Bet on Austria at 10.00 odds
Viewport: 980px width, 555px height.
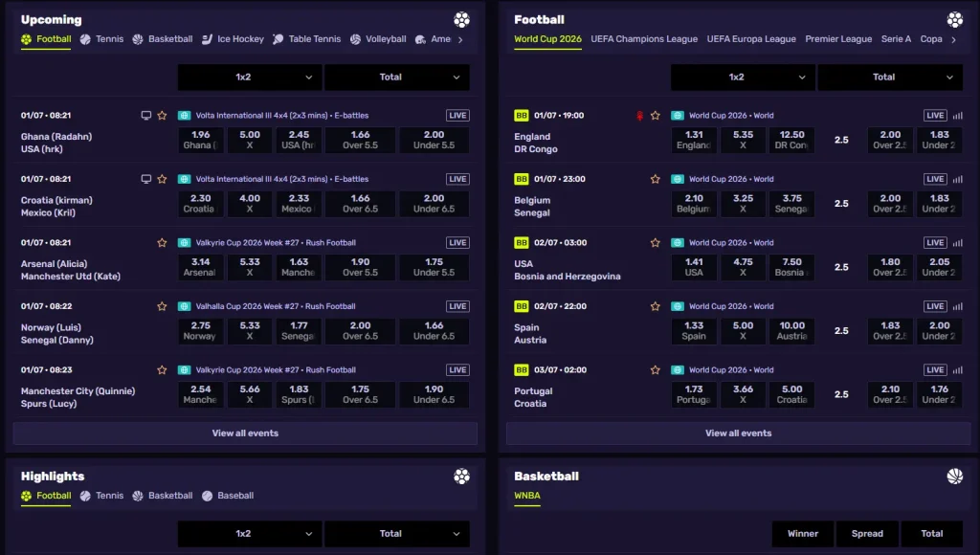click(791, 331)
